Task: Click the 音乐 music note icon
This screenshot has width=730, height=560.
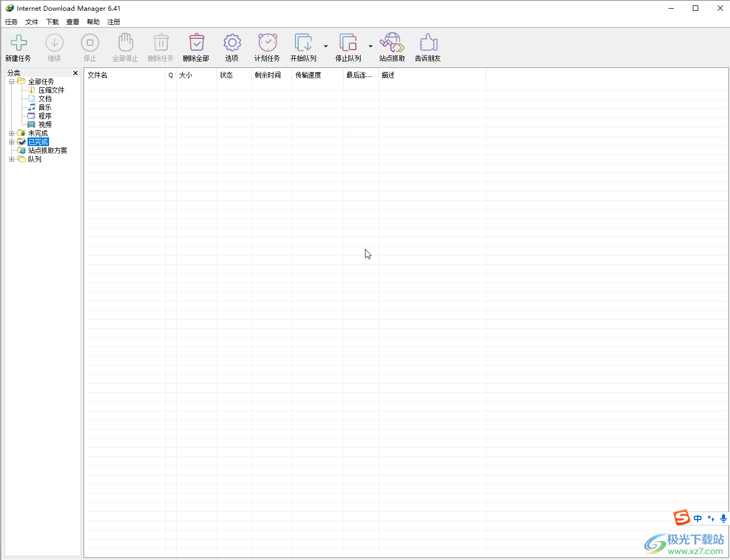Action: tap(32, 107)
